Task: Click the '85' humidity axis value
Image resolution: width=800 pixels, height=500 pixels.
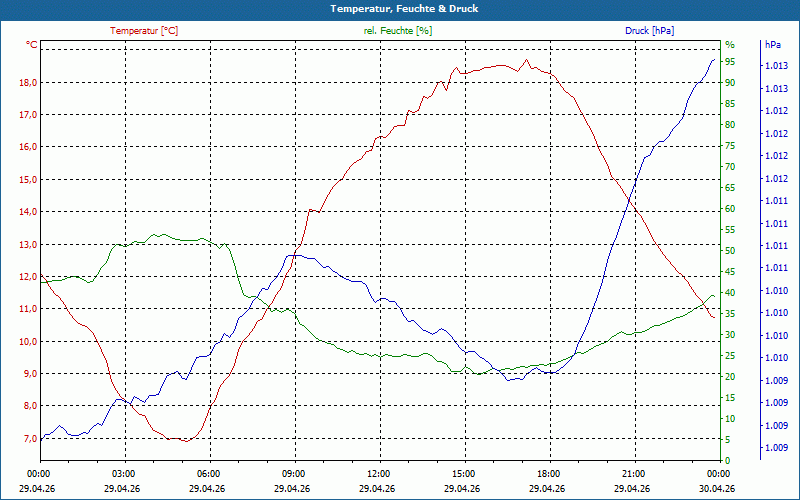Action: (730, 104)
